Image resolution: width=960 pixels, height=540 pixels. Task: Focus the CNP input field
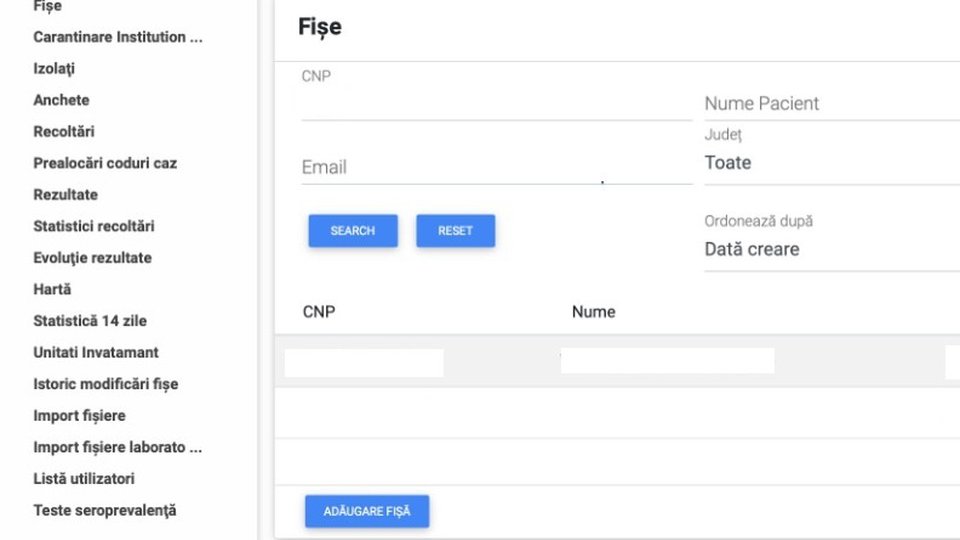(496, 103)
